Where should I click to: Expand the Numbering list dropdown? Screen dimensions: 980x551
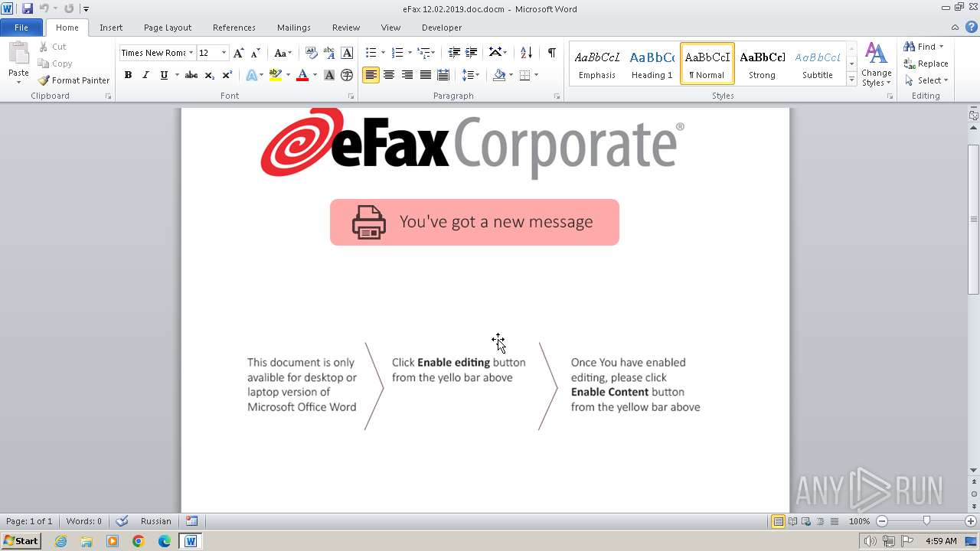pyautogui.click(x=410, y=53)
